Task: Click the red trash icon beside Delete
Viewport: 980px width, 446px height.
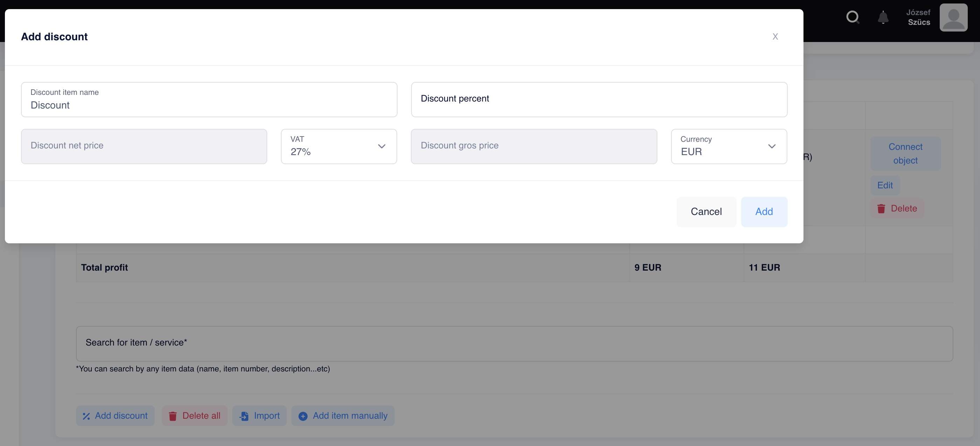Action: click(881, 209)
